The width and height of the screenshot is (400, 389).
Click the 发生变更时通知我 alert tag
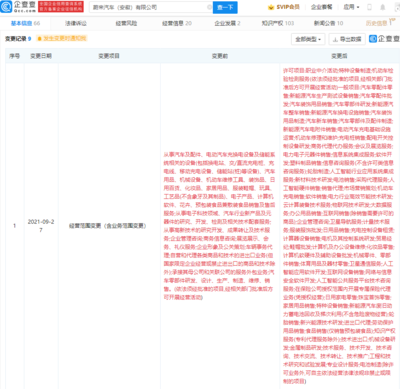[62, 39]
